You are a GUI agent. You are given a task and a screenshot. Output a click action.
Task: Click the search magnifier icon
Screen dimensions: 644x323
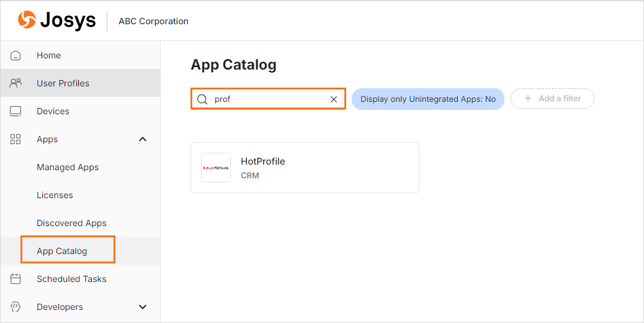[202, 99]
